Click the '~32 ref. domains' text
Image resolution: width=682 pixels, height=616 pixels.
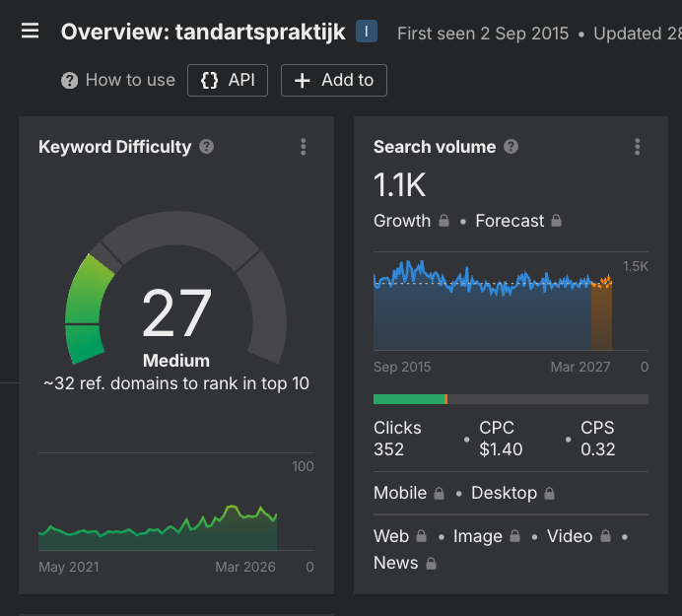click(176, 383)
